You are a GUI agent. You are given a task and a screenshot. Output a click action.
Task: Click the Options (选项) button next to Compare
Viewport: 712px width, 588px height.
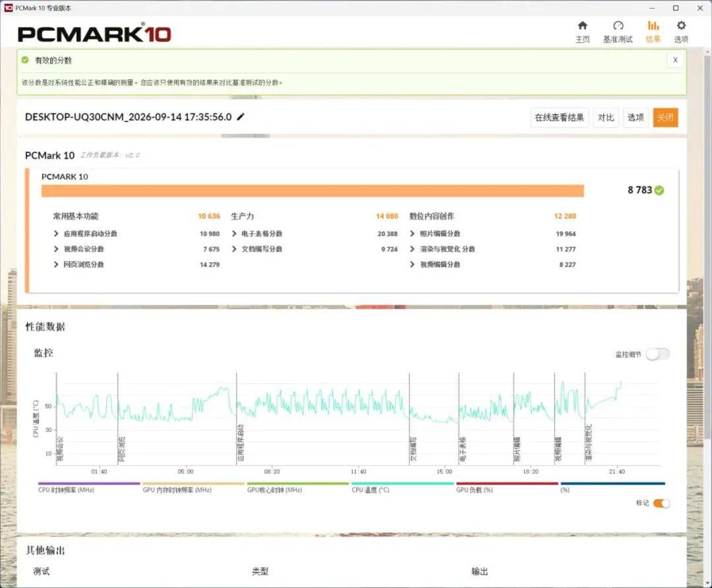636,117
